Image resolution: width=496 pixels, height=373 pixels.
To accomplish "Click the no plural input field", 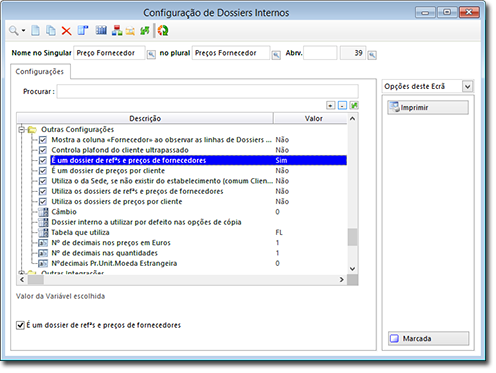I will [231, 53].
